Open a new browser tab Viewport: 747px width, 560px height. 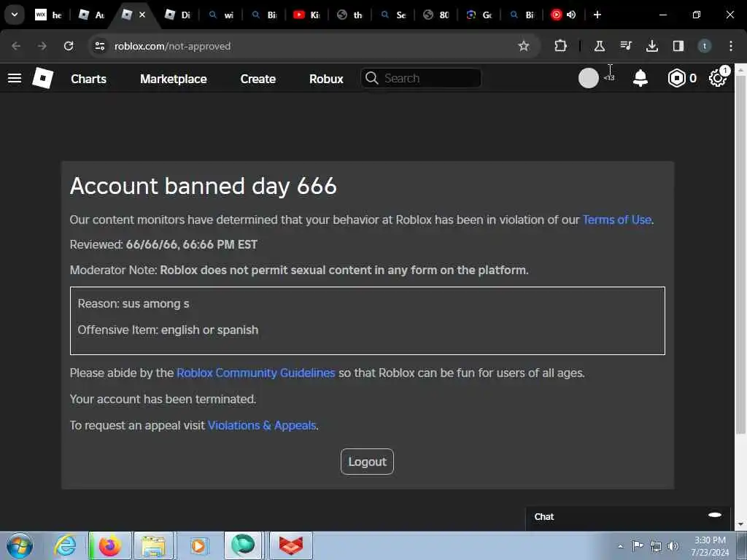(x=597, y=15)
